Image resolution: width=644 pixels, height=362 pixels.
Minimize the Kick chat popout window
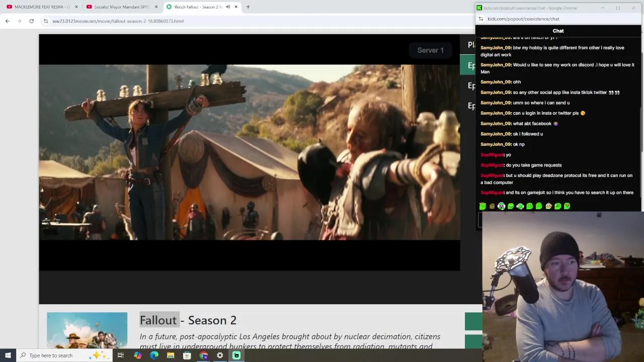[602, 8]
